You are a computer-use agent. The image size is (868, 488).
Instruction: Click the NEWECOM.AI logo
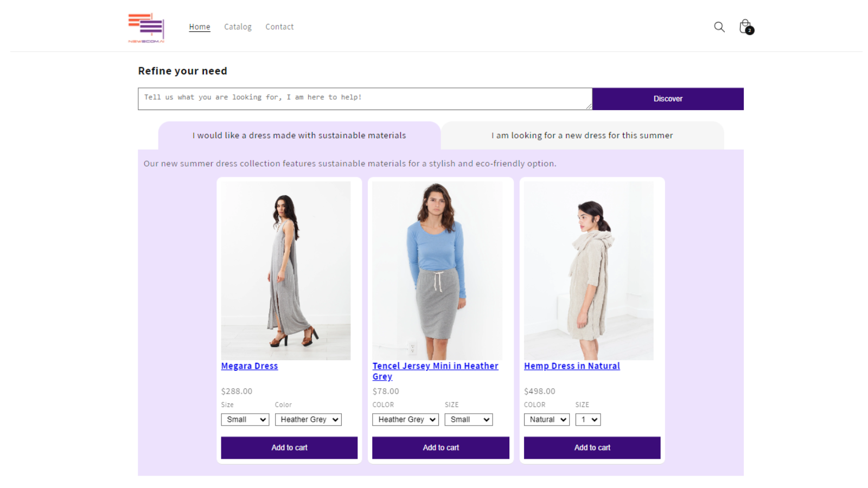point(145,27)
